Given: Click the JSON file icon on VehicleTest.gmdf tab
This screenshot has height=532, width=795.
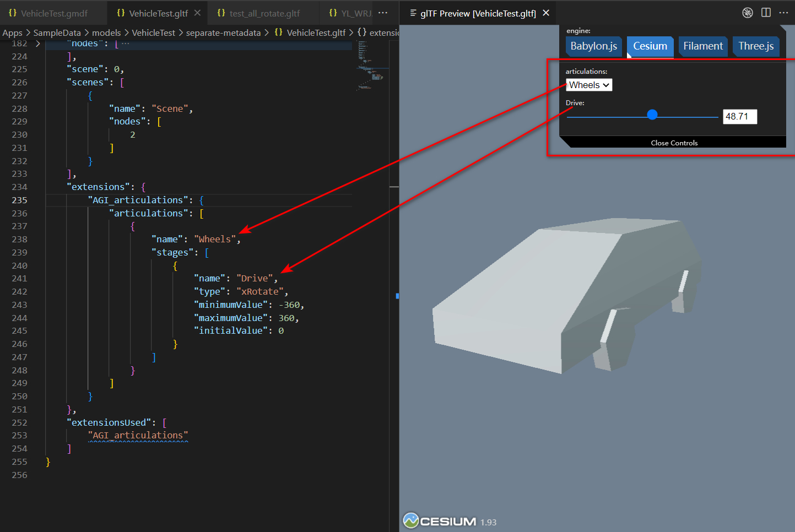Looking at the screenshot, I should [x=13, y=13].
